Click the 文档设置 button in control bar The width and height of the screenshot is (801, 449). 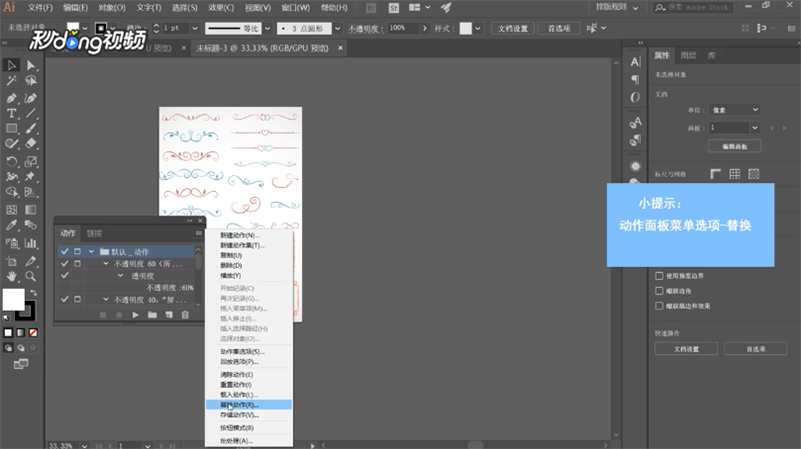(513, 29)
